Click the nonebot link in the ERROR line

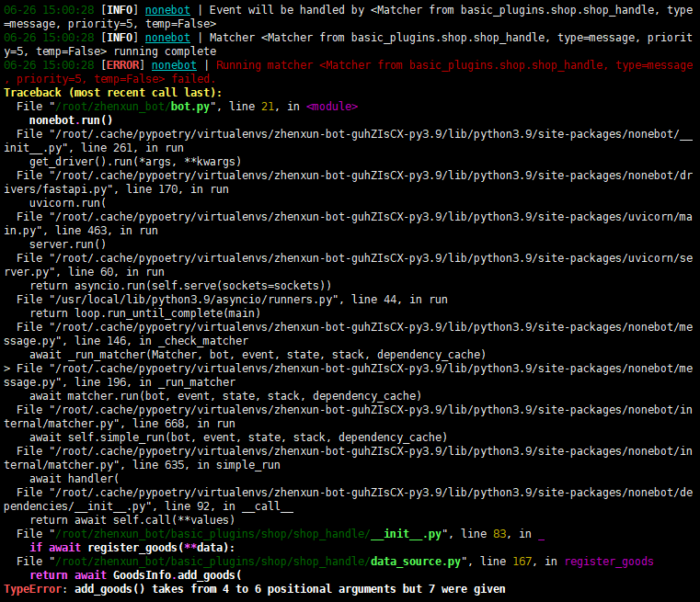pyautogui.click(x=174, y=65)
